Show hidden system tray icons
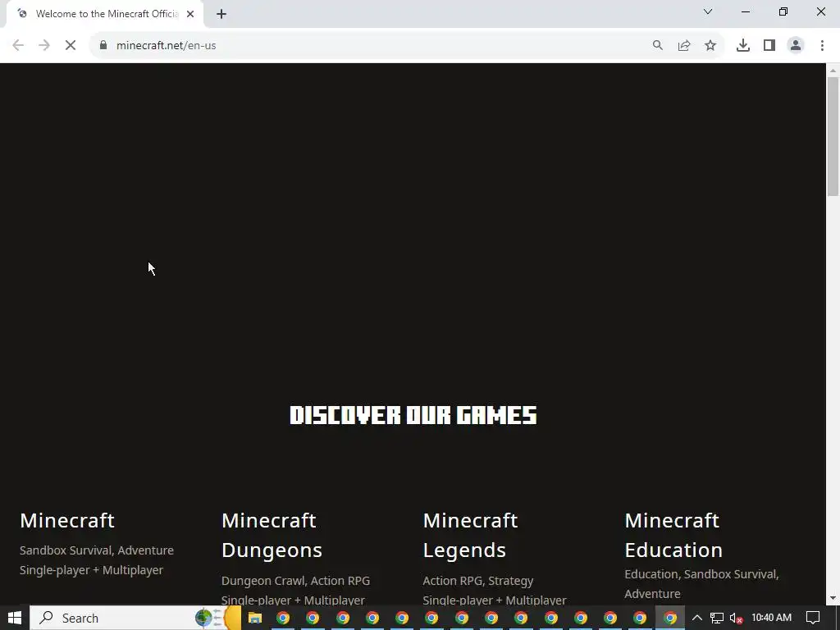Image resolution: width=840 pixels, height=630 pixels. point(697,618)
